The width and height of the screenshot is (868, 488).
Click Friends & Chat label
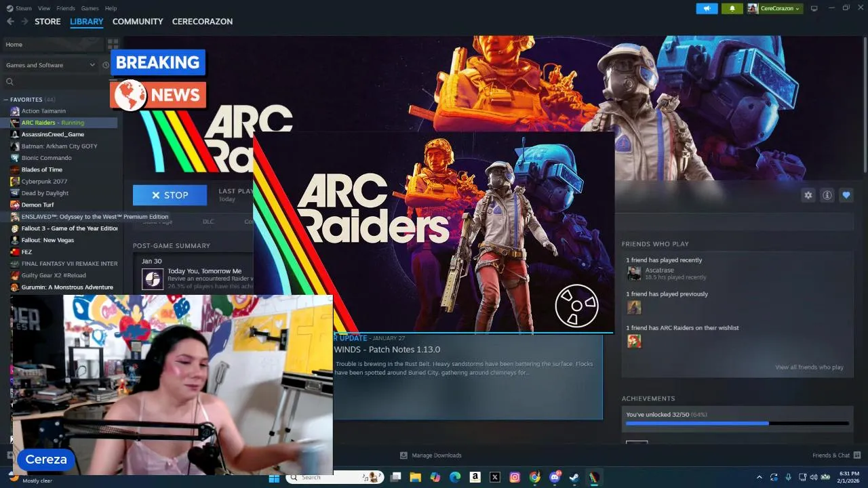point(831,455)
